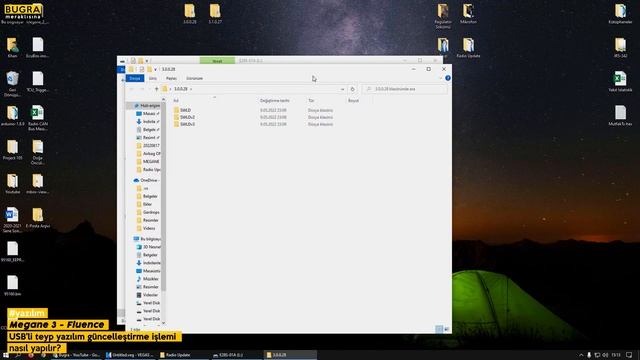This screenshot has height=360, width=640.
Task: Click the back navigation arrow
Action: click(131, 89)
